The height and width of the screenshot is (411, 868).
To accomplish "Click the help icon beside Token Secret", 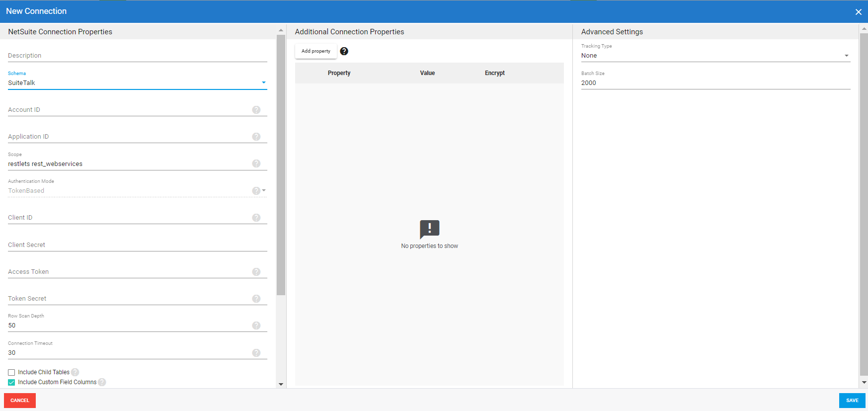I will coord(256,299).
